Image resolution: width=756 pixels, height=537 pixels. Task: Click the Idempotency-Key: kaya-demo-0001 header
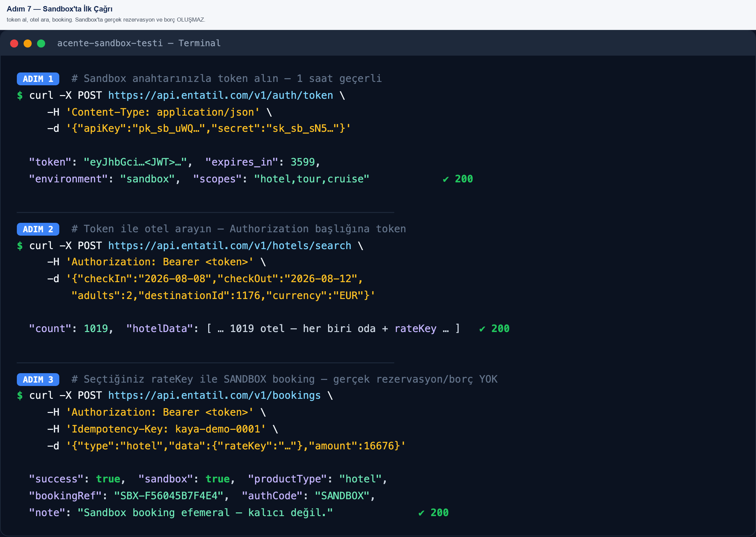click(166, 429)
